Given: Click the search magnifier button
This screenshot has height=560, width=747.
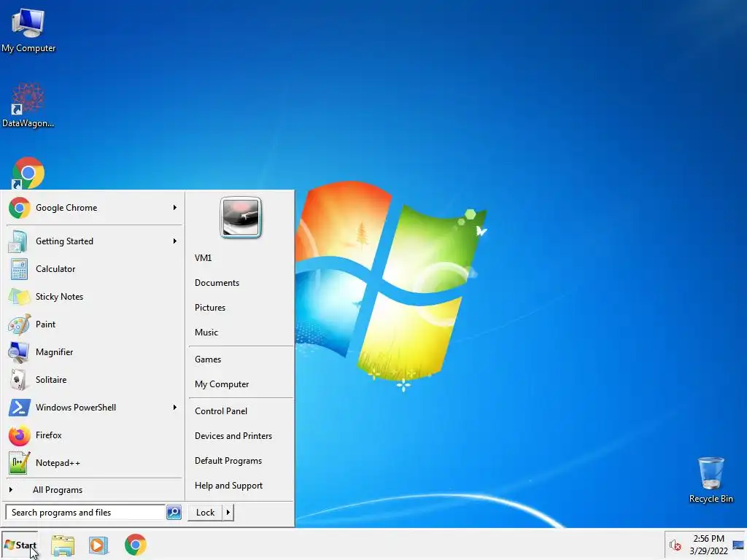Looking at the screenshot, I should click(174, 513).
